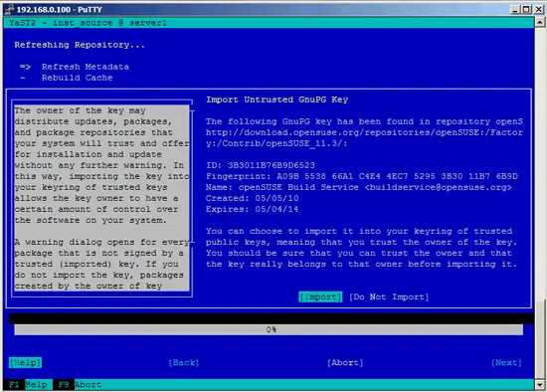547x392 pixels.
Task: Select the Abort button
Action: [345, 363]
